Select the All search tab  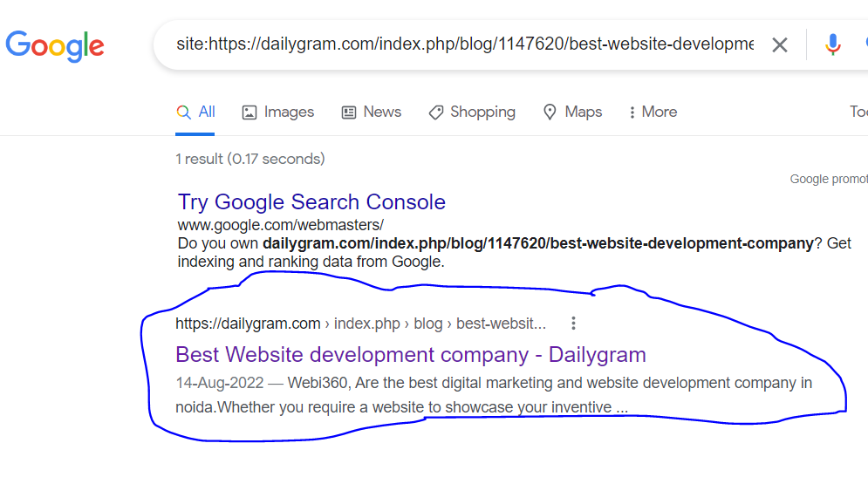tap(195, 112)
